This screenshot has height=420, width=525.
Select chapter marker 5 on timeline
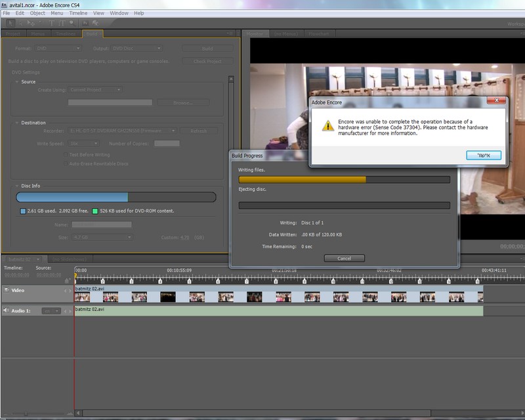click(x=189, y=282)
